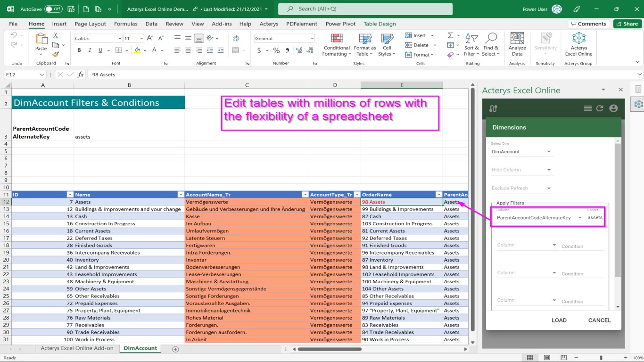Expand the Hide Column dropdown
The height and width of the screenshot is (362, 644).
click(521, 170)
